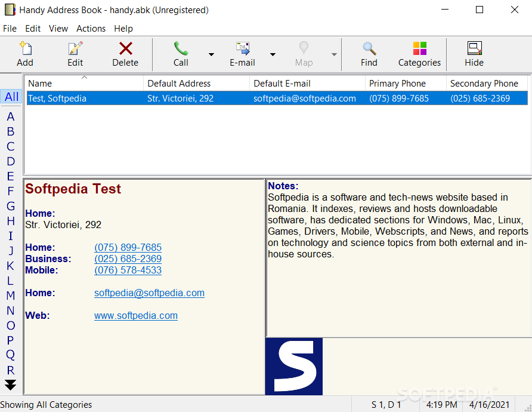This screenshot has height=412, width=532.
Task: Click the 'S 1, D 1' status bar entry
Action: (386, 405)
